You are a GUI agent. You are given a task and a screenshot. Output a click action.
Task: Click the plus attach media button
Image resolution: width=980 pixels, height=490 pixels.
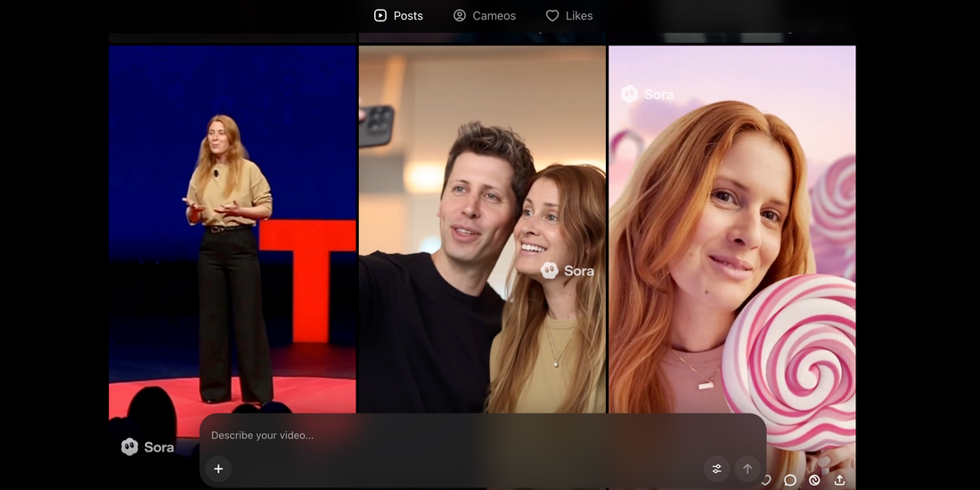[218, 469]
